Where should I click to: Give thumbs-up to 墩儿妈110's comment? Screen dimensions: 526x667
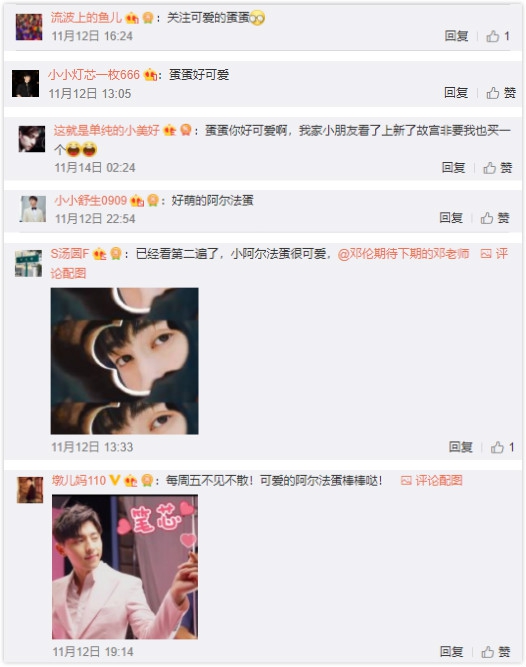pos(495,652)
